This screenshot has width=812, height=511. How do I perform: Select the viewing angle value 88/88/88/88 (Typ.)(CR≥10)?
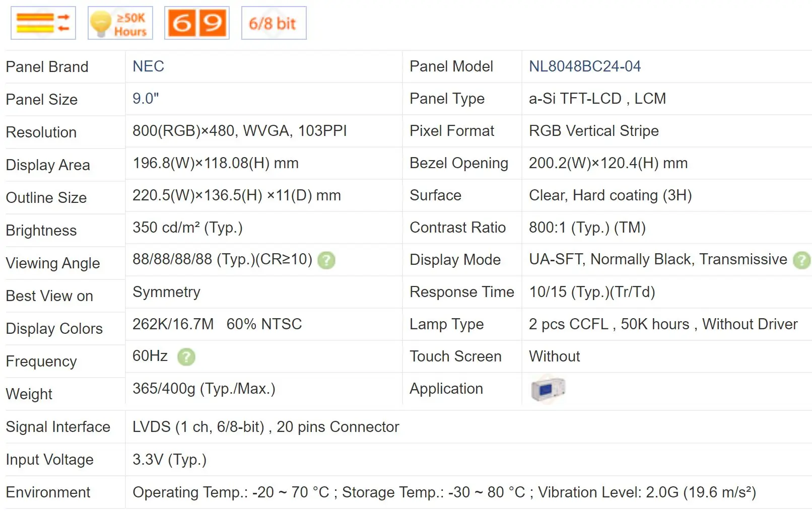coord(222,259)
